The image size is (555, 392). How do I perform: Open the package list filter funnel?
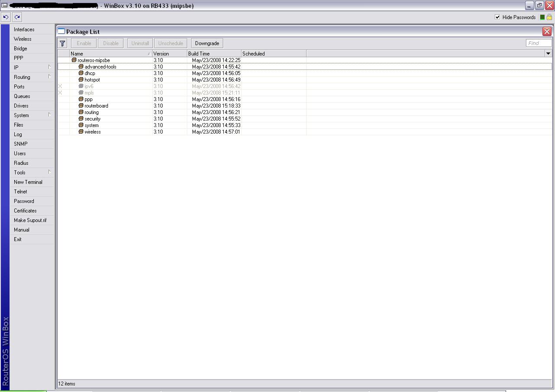pyautogui.click(x=62, y=43)
